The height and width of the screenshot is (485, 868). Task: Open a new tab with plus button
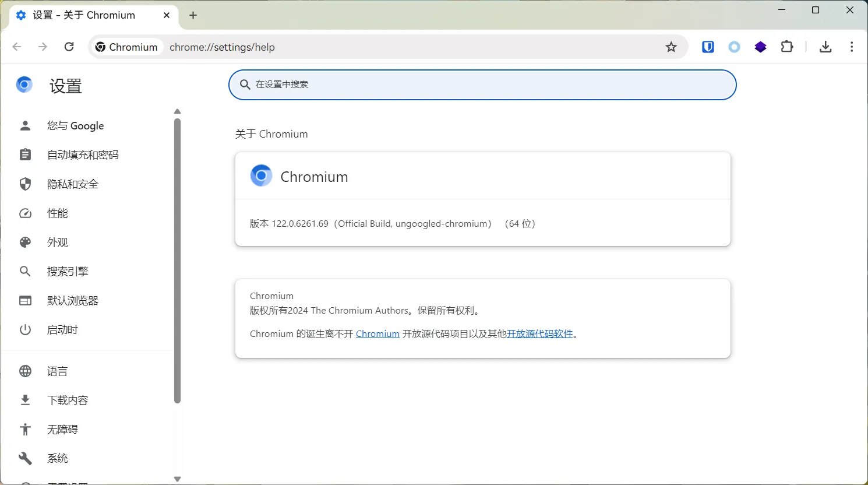coord(193,15)
